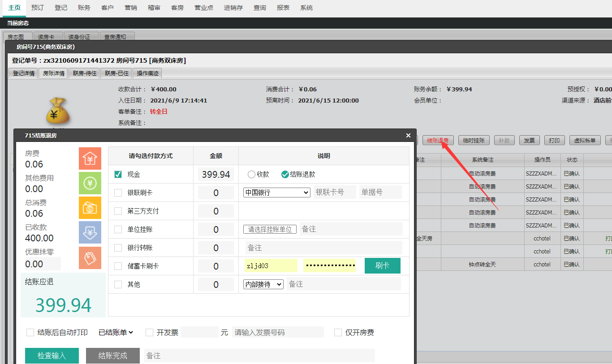Click the orange discount tag icon

pos(90,257)
